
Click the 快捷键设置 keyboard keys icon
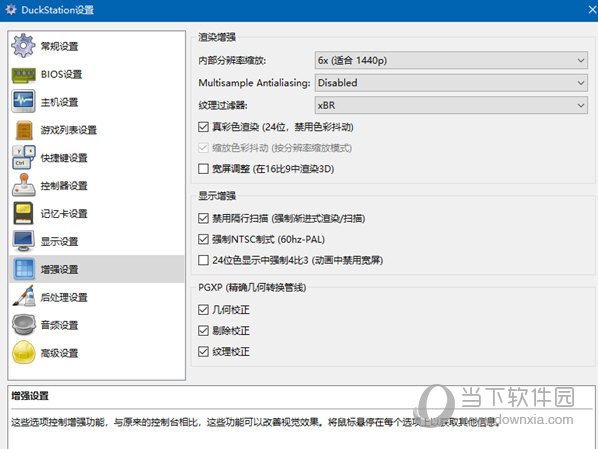[x=24, y=157]
